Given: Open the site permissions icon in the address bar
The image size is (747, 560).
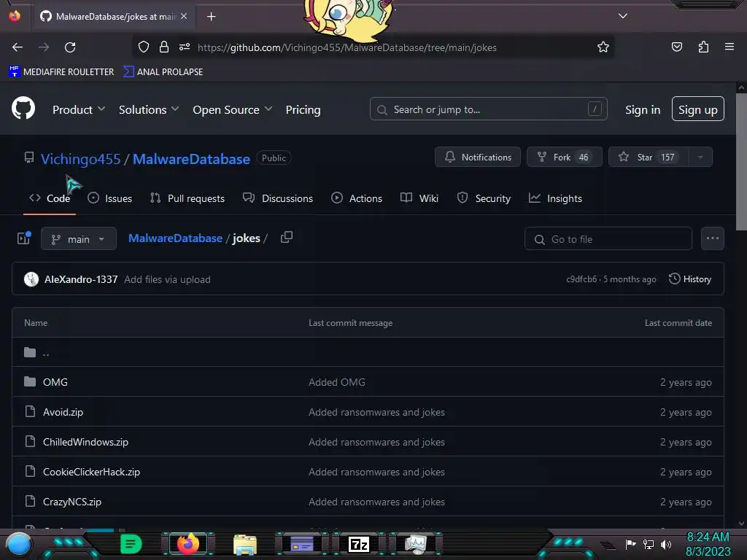Looking at the screenshot, I should (185, 47).
